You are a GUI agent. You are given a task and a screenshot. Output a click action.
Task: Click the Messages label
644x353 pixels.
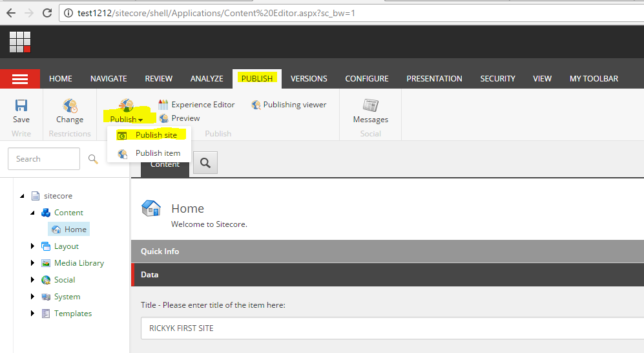pos(371,120)
